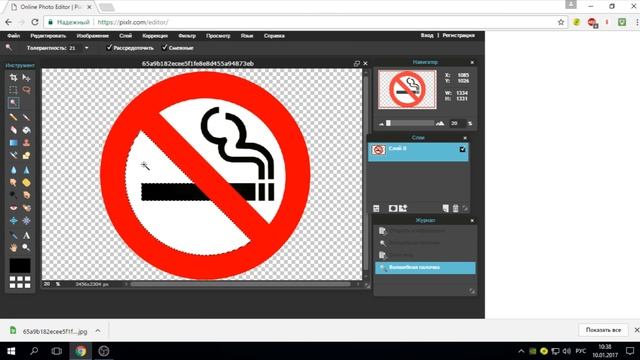Select the Sharpen tool
Viewport: 640px width, 360px height.
(x=27, y=170)
